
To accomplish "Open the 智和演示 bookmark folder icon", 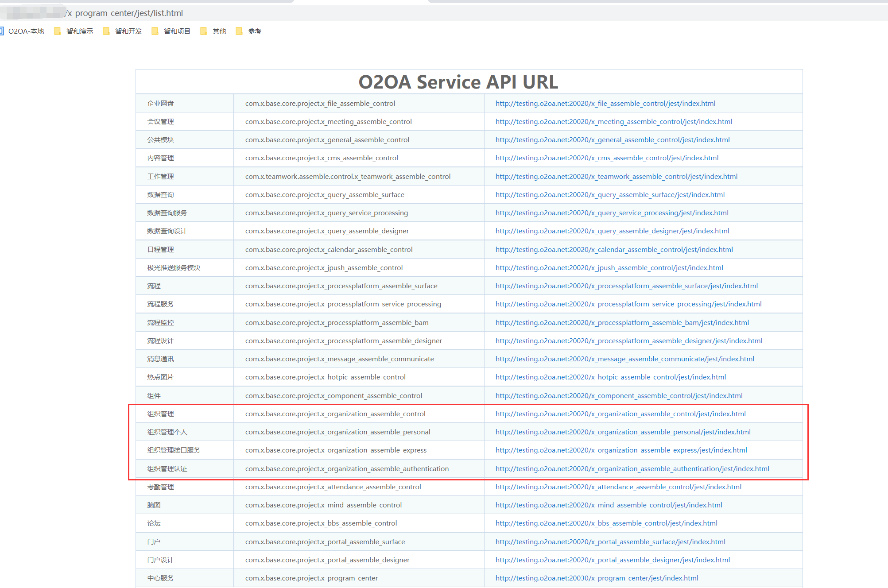I will pos(58,31).
